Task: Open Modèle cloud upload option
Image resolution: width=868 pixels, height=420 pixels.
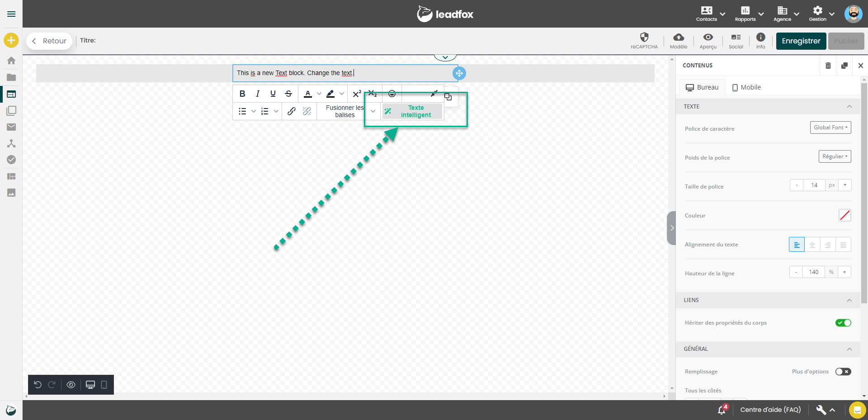Action: [679, 41]
